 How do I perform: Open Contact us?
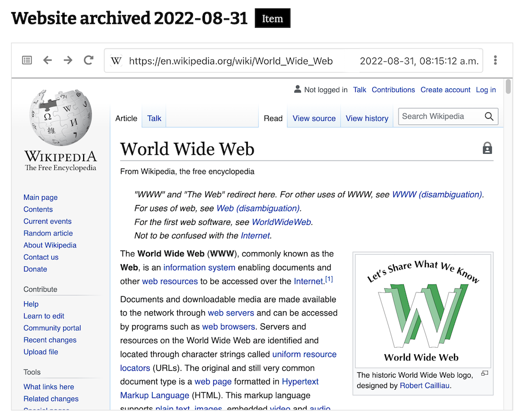coord(41,257)
